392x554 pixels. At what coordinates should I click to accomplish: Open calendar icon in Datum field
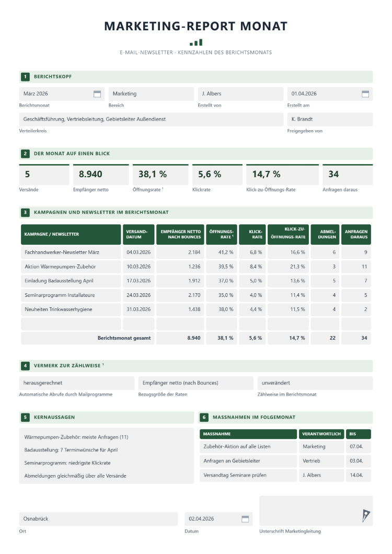(x=245, y=519)
